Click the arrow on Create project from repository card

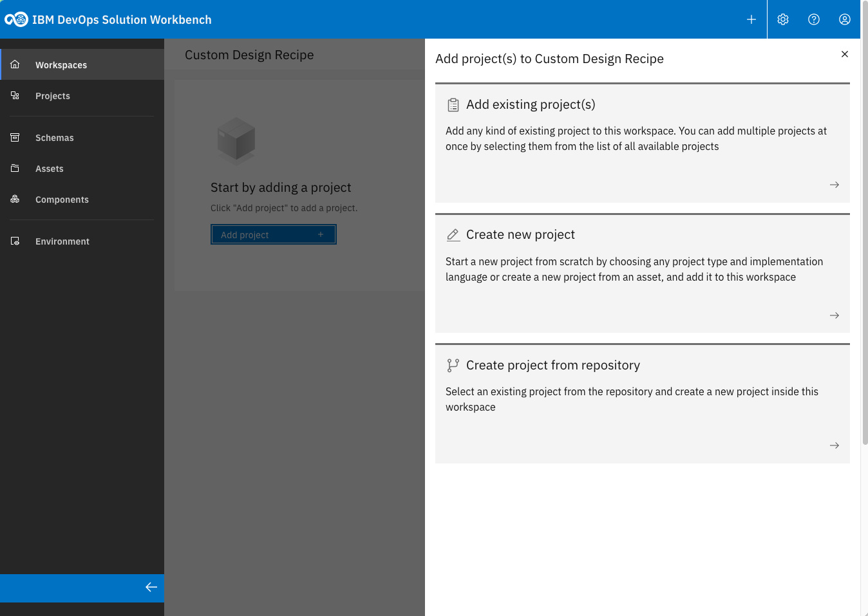coord(835,445)
